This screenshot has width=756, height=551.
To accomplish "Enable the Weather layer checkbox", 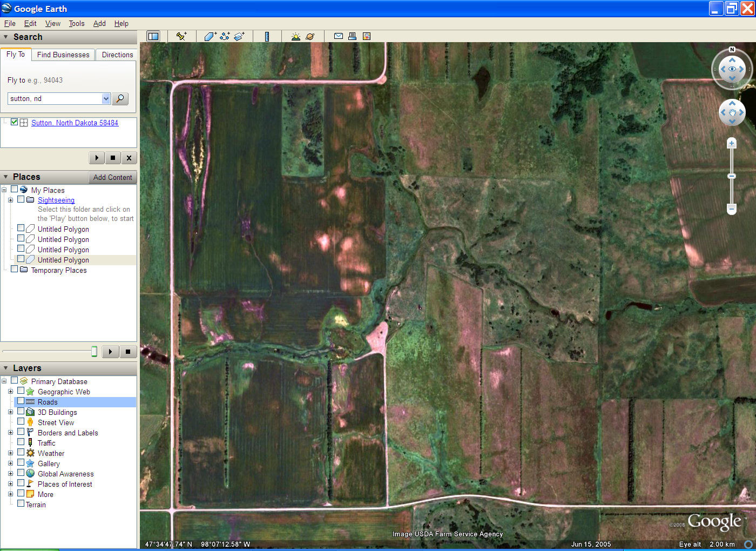I will coord(21,453).
